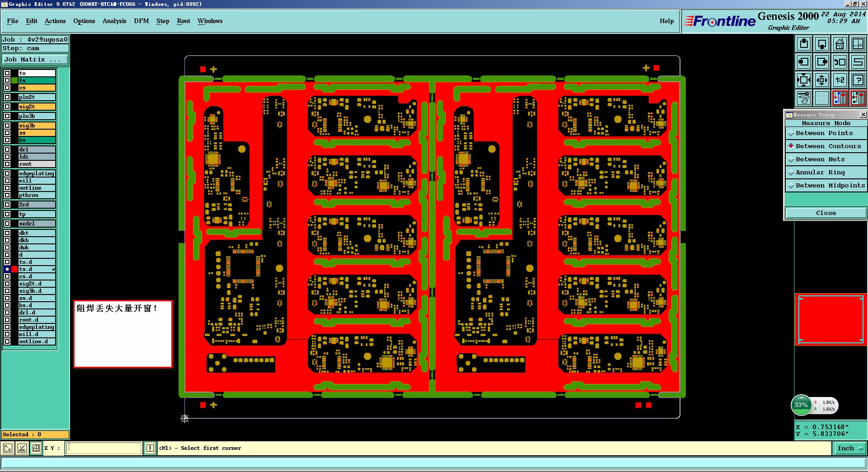This screenshot has height=472, width=868.
Task: Close the Measure Popup with X icon
Action: tap(863, 115)
